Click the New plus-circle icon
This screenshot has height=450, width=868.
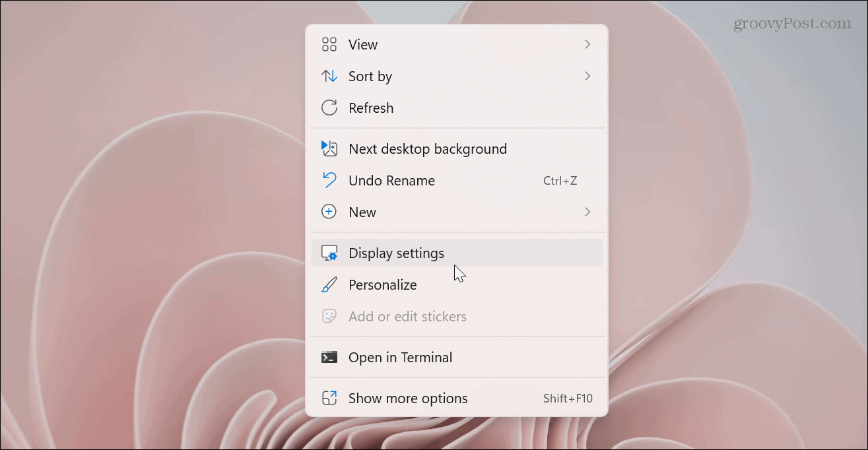330,212
